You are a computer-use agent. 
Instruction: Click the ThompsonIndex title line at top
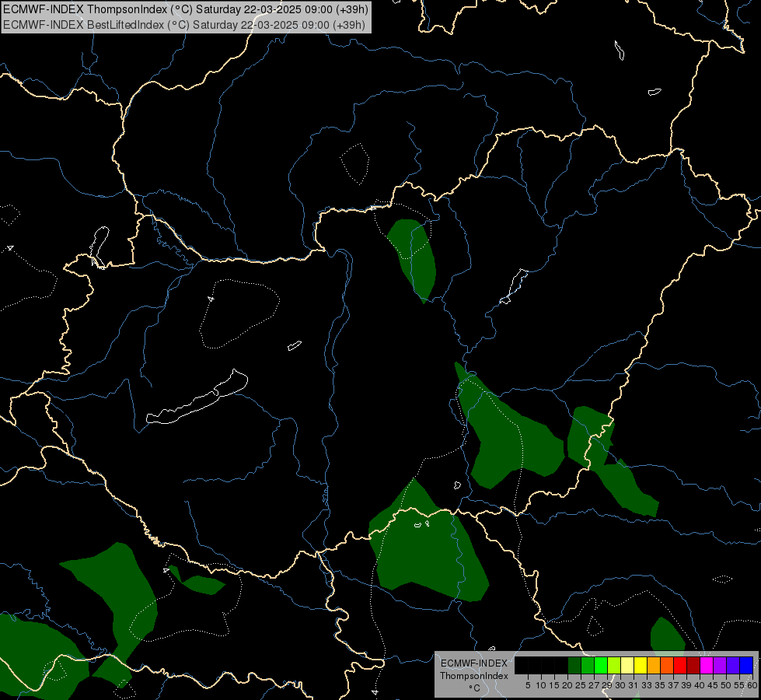(x=186, y=9)
